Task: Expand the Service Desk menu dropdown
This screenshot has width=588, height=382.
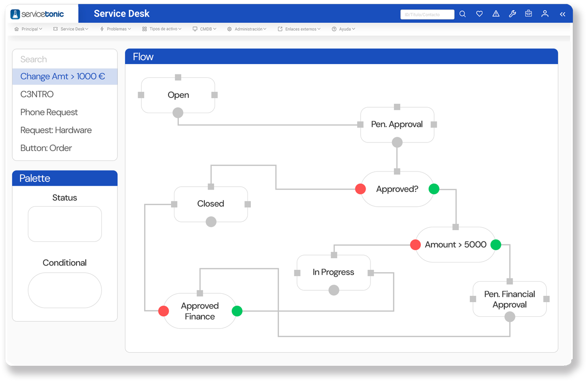Action: pyautogui.click(x=71, y=29)
